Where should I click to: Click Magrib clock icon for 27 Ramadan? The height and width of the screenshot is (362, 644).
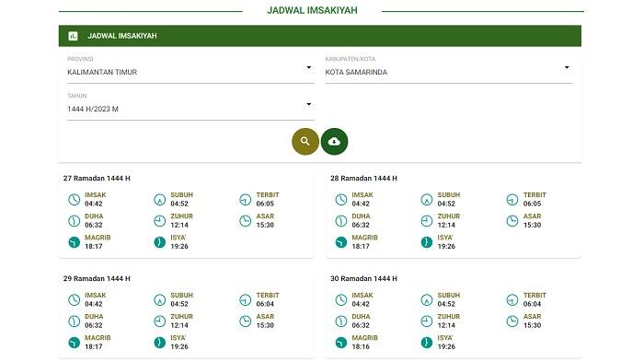click(x=74, y=242)
